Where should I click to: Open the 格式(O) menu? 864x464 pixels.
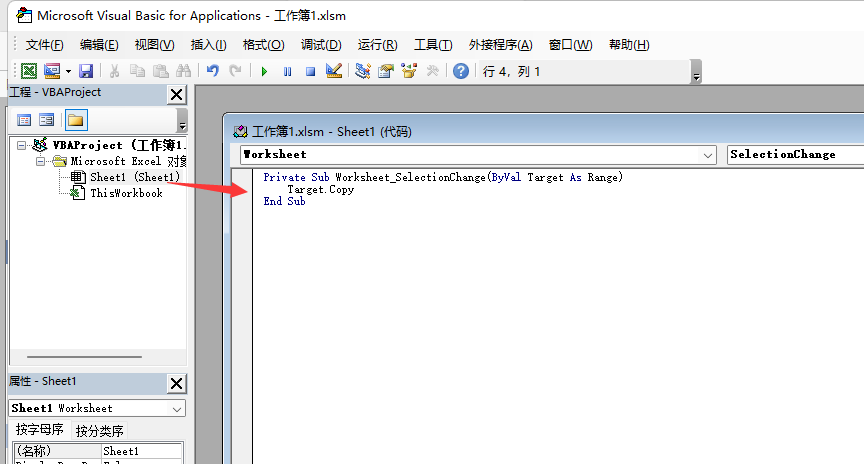(264, 45)
